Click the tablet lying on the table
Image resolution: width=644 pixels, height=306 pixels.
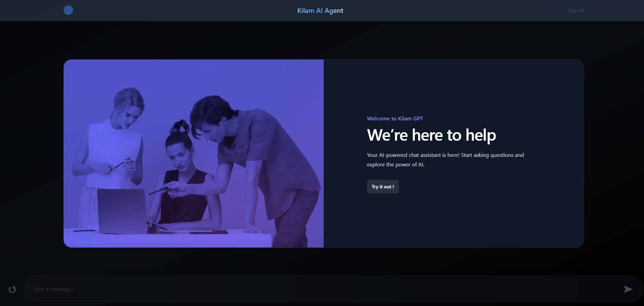[209, 232]
